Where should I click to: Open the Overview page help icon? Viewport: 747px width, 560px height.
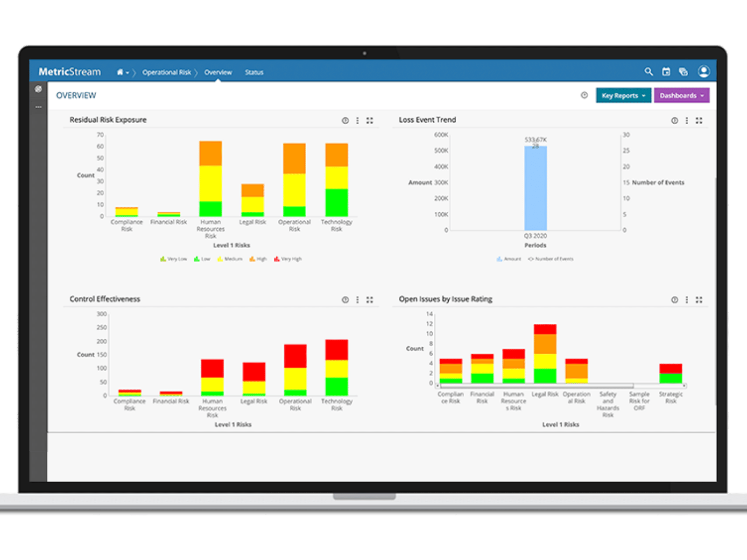[x=584, y=95]
